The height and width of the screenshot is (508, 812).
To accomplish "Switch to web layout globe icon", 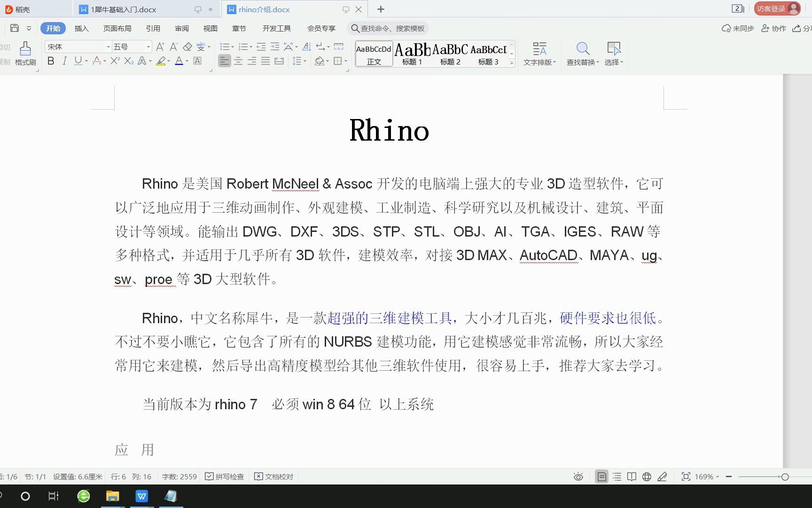I will [647, 476].
